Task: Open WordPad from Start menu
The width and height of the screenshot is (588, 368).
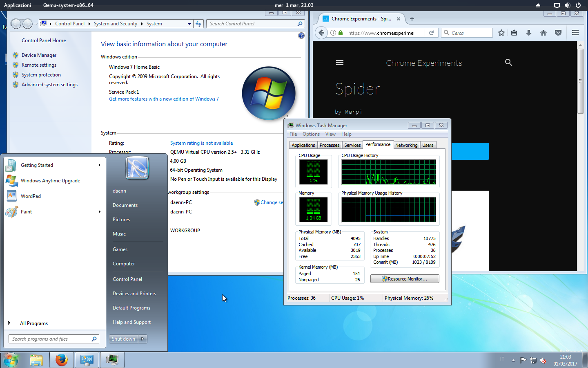Action: tap(31, 196)
